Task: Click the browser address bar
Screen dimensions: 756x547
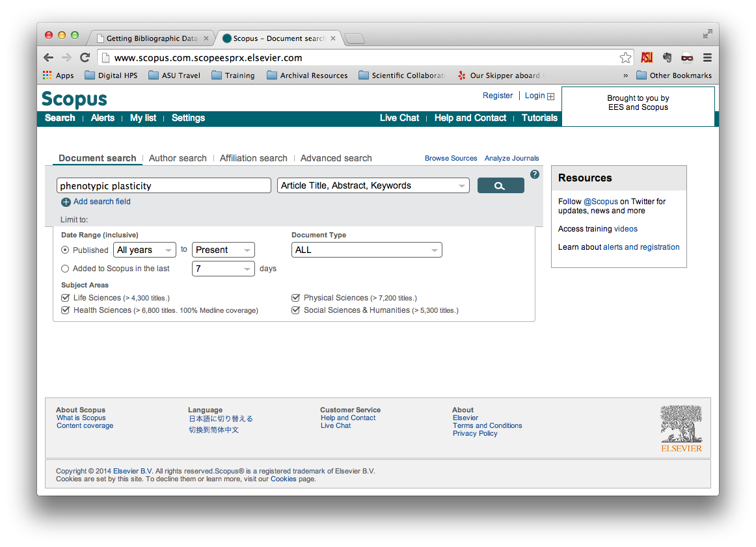Action: pyautogui.click(x=366, y=58)
